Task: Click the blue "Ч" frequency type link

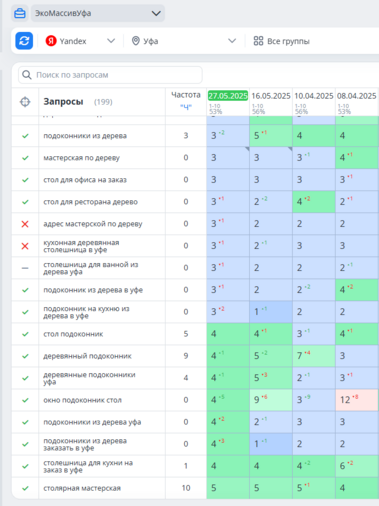Action: 186,107
